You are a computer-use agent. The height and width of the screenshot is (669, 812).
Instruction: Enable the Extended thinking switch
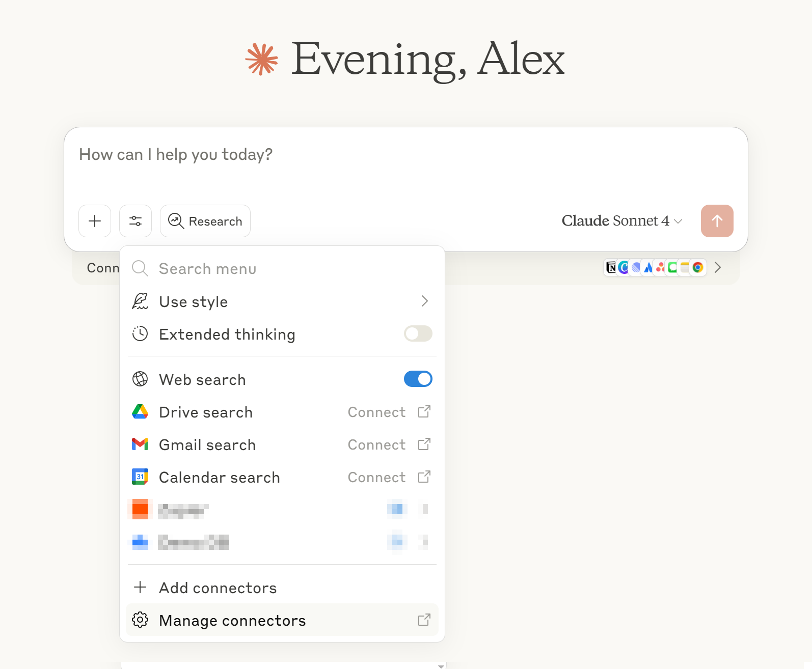pos(418,334)
